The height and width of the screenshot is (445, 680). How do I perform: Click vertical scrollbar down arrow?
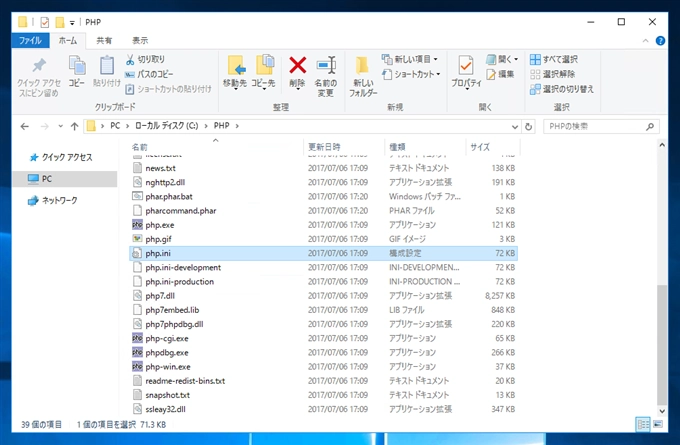click(662, 411)
